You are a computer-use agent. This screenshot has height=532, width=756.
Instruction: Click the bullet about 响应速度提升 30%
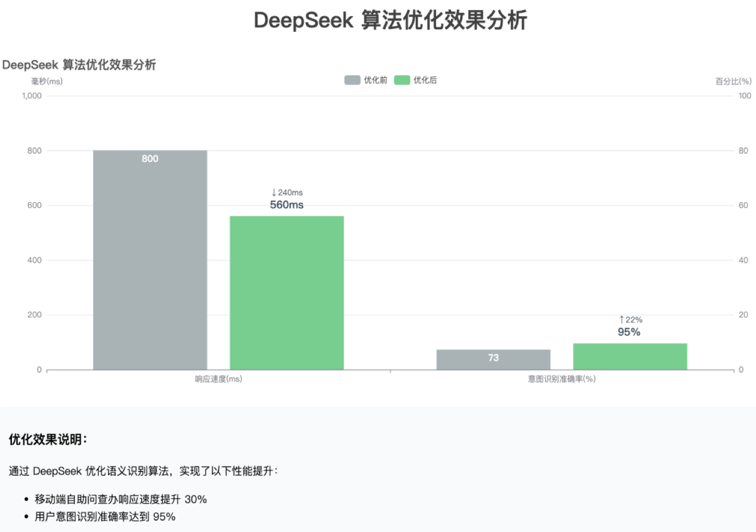coord(120,499)
